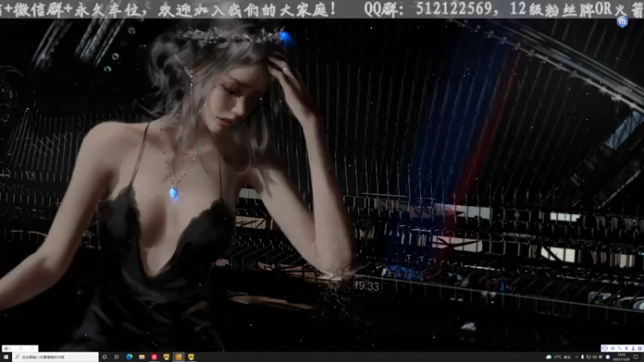Open the round blue tray icon beside clock
This screenshot has width=644, height=362.
click(608, 357)
